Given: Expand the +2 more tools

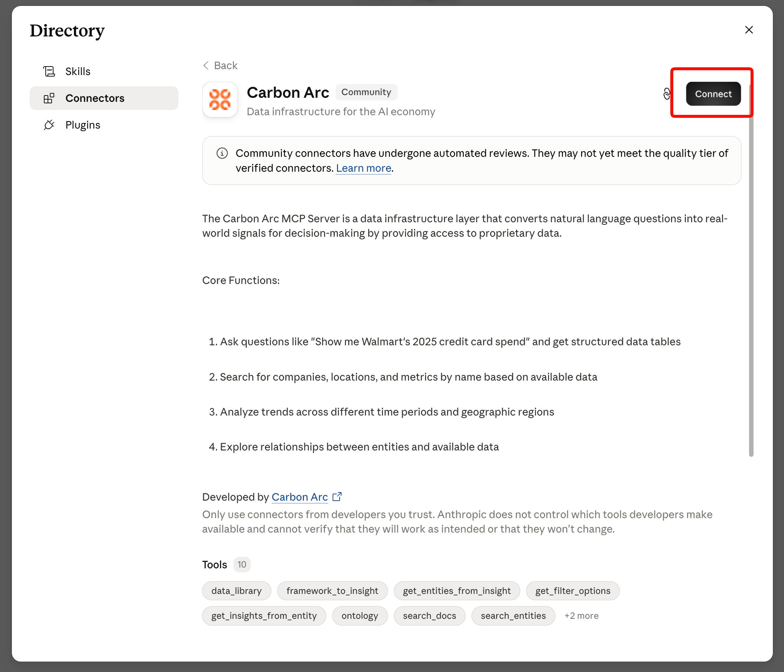Looking at the screenshot, I should coord(581,616).
